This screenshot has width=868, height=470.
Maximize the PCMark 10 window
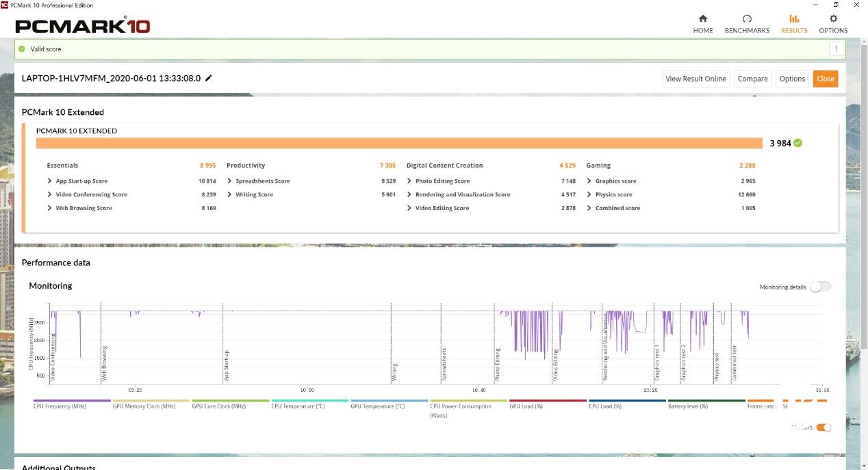pyautogui.click(x=837, y=4)
